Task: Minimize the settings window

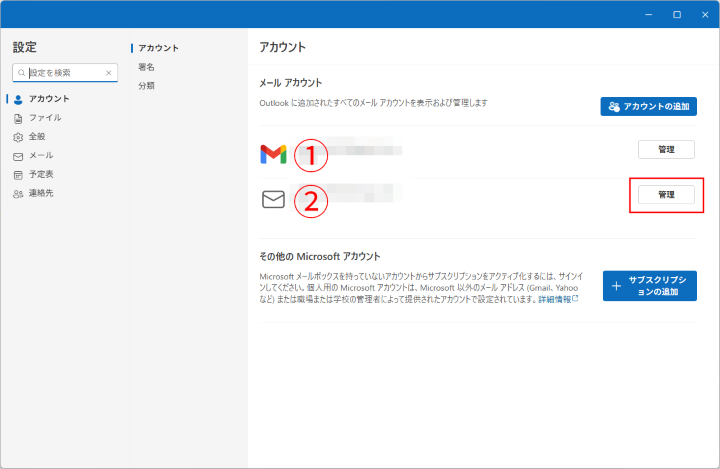Action: pos(648,15)
